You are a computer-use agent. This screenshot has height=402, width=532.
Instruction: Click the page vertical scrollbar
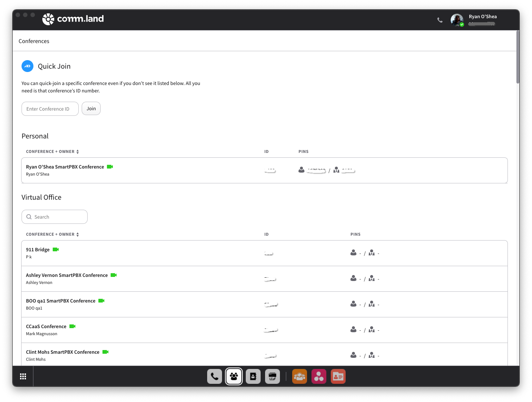click(518, 57)
